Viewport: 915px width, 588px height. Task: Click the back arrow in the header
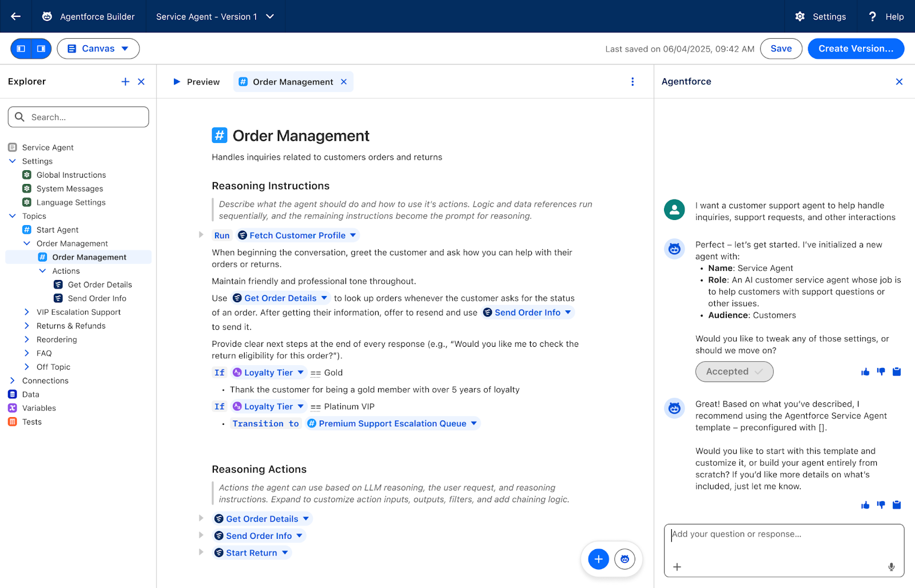[16, 17]
